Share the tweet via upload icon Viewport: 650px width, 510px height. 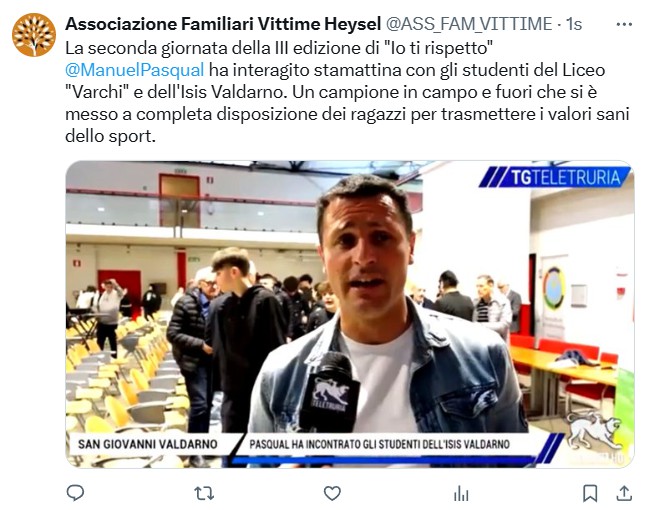click(x=624, y=493)
